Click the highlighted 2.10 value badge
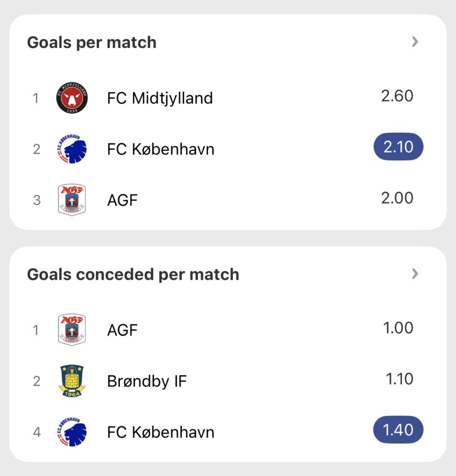This screenshot has width=456, height=476. [x=398, y=147]
